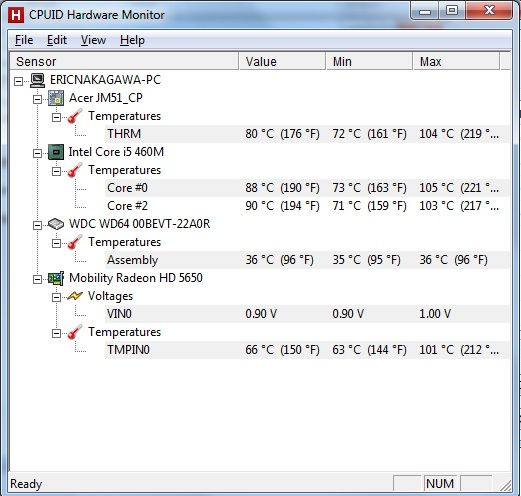Image resolution: width=521 pixels, height=496 pixels.
Task: Click Core #0 max value 105 °C
Action: (459, 188)
